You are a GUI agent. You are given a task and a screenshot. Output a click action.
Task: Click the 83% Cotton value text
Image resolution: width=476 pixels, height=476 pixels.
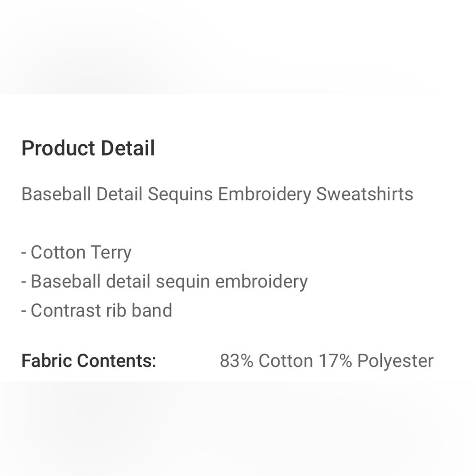pos(266,361)
